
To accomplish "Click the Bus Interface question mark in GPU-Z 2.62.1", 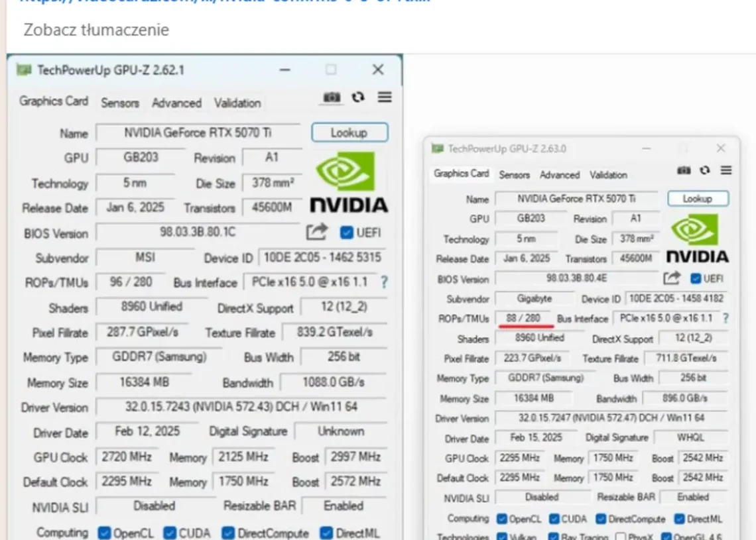I will click(x=384, y=282).
